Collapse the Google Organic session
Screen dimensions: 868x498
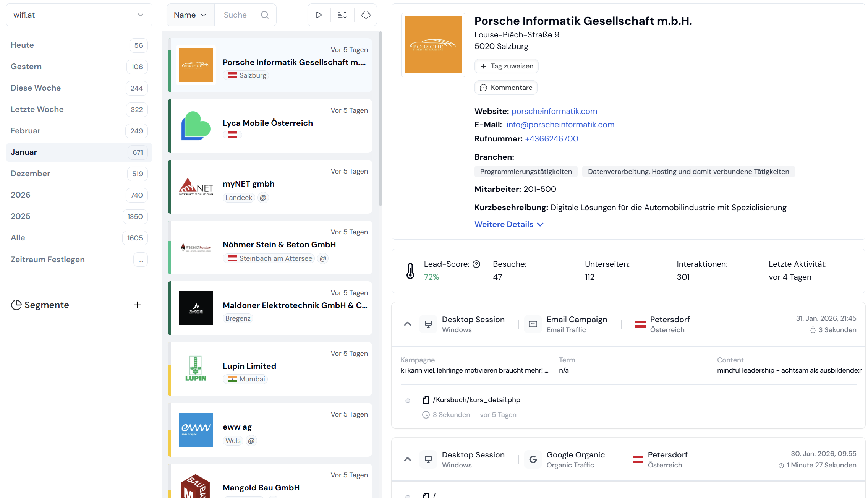408,459
